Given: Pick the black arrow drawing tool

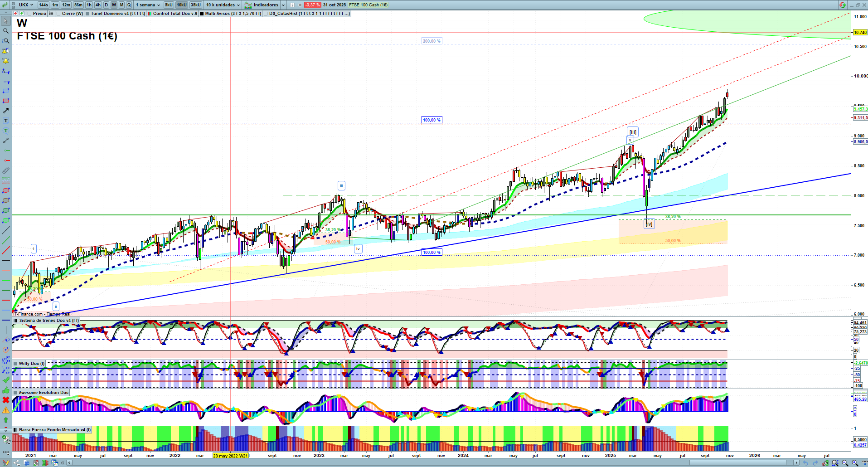Looking at the screenshot, I should 6,111.
